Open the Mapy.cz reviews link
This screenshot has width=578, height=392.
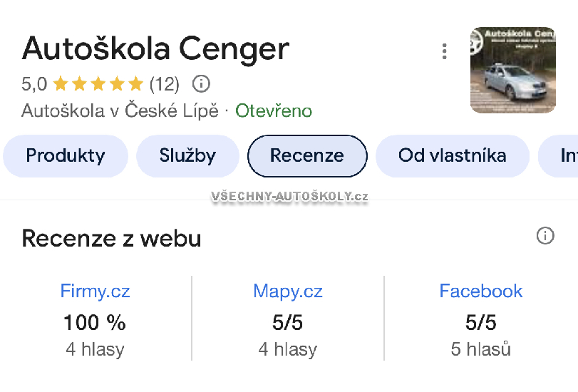coord(287,291)
